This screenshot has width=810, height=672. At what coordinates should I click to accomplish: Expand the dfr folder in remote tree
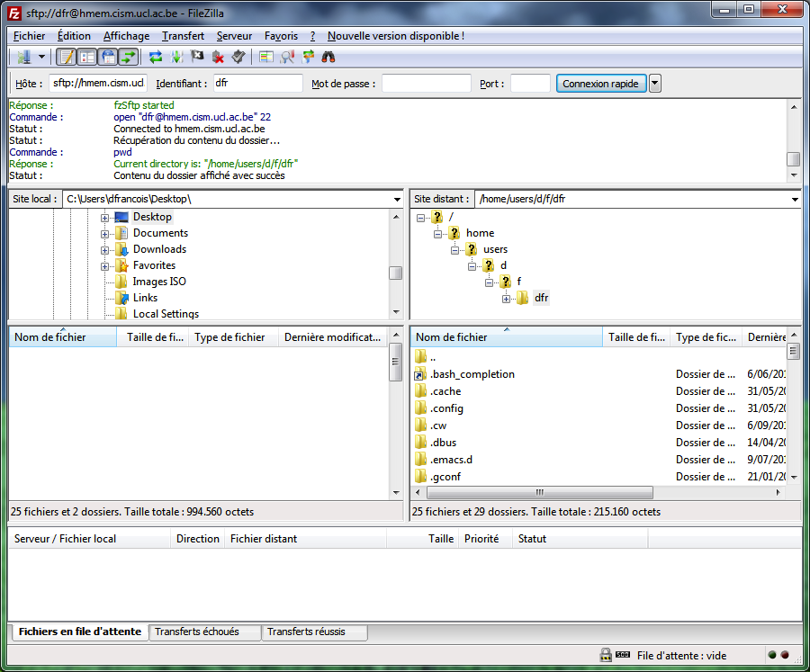tap(506, 299)
